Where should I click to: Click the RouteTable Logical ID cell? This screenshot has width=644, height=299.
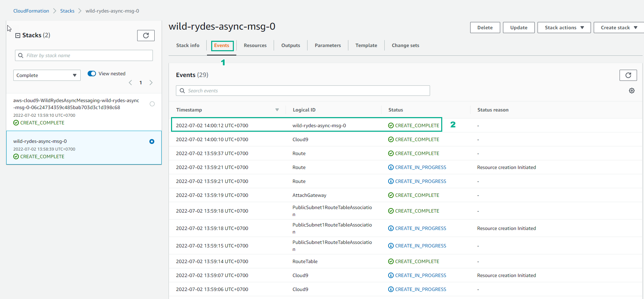(305, 261)
